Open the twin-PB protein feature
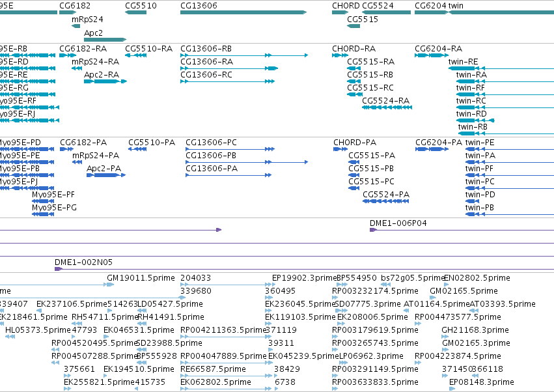The width and height of the screenshot is (554, 392). pos(510,214)
